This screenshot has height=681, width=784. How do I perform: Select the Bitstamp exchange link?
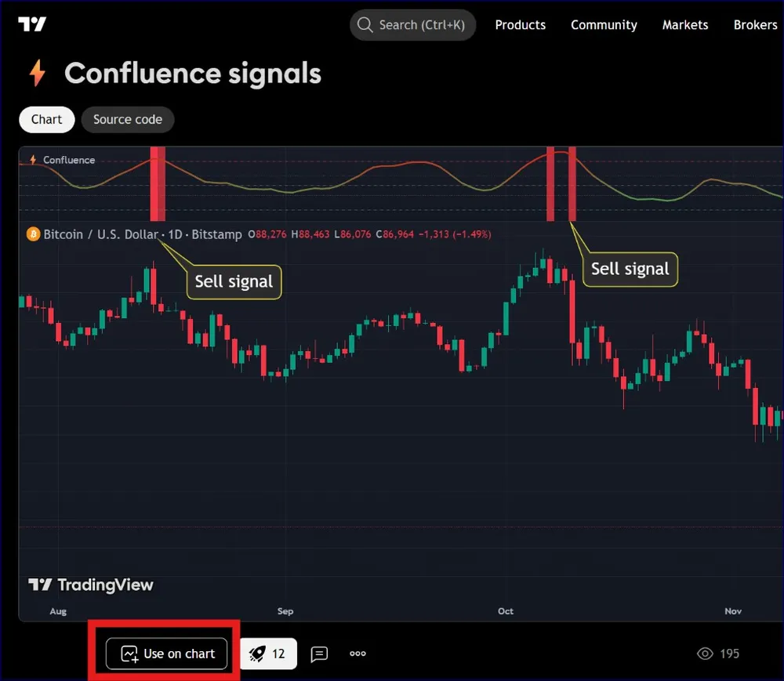216,234
